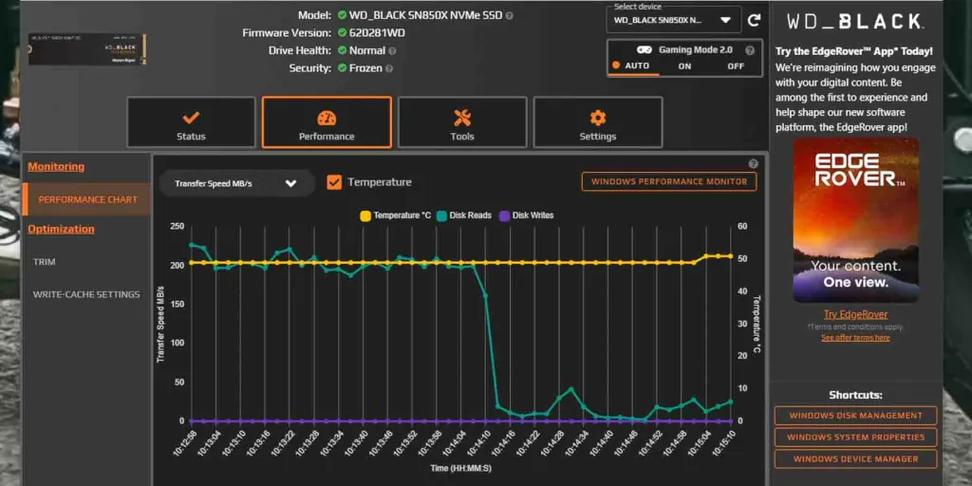
Task: Open Write-Cache Settings menu item
Action: 86,295
